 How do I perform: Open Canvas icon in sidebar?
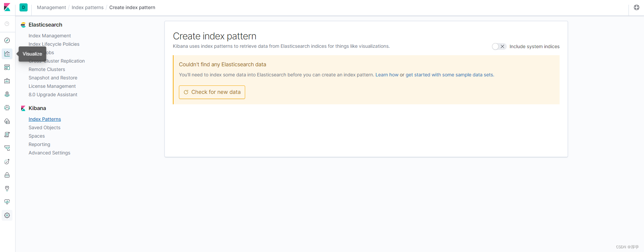7,81
